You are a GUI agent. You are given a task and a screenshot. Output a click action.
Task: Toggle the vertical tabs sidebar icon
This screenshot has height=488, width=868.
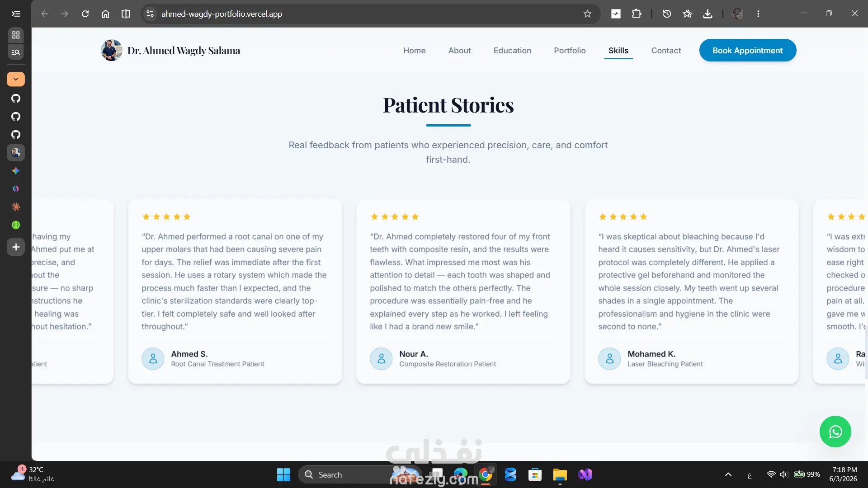coord(16,14)
